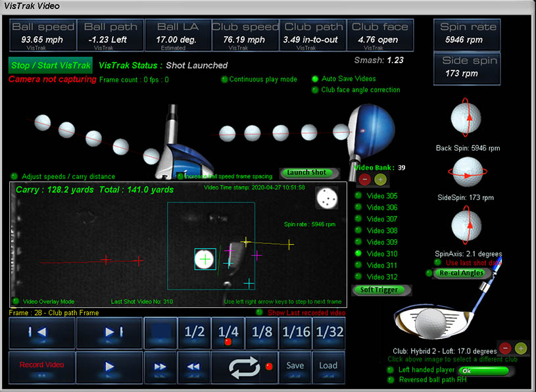
Task: Click the Ball path readout panel
Action: [x=110, y=36]
